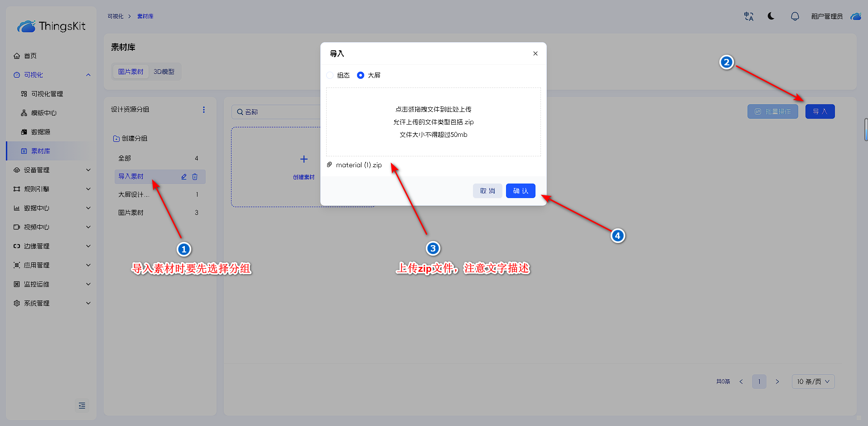
Task: Open the three-dot menu beside 设计资源分组
Action: click(x=204, y=110)
